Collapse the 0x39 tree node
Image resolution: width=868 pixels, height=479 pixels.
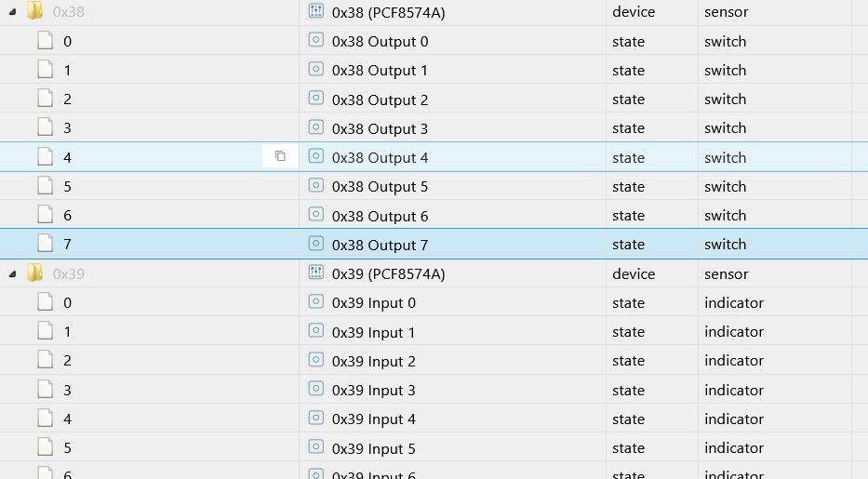pos(12,273)
